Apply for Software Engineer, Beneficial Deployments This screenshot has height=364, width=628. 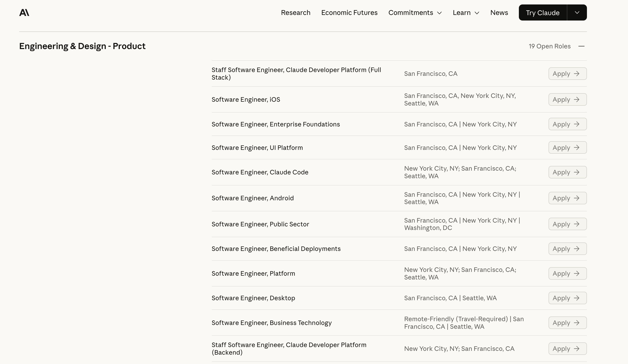[568, 248]
